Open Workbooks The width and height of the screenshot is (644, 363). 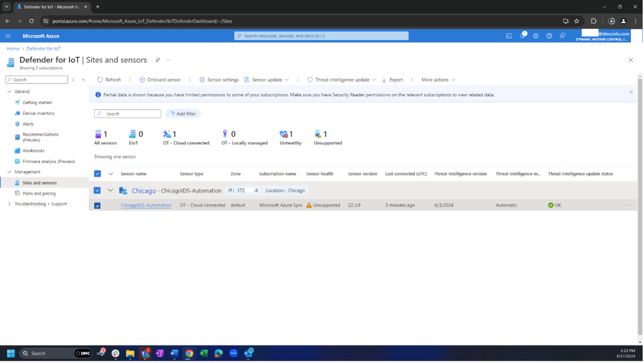pos(33,151)
